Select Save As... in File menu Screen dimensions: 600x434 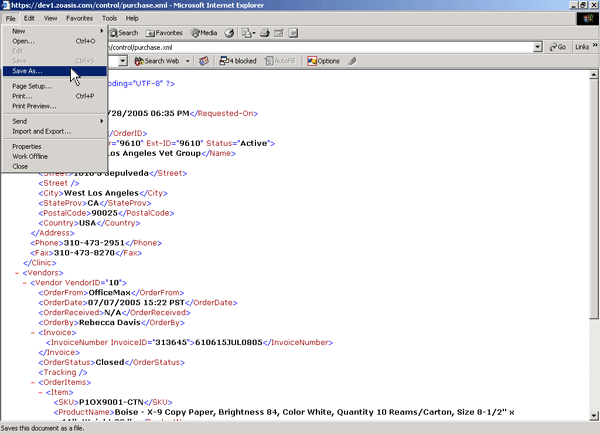coord(54,71)
